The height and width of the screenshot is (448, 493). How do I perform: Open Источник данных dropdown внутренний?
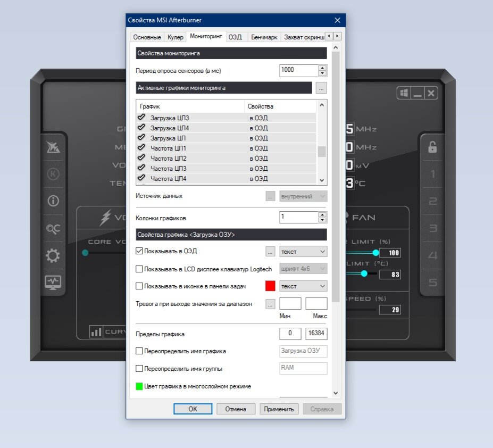pos(303,196)
